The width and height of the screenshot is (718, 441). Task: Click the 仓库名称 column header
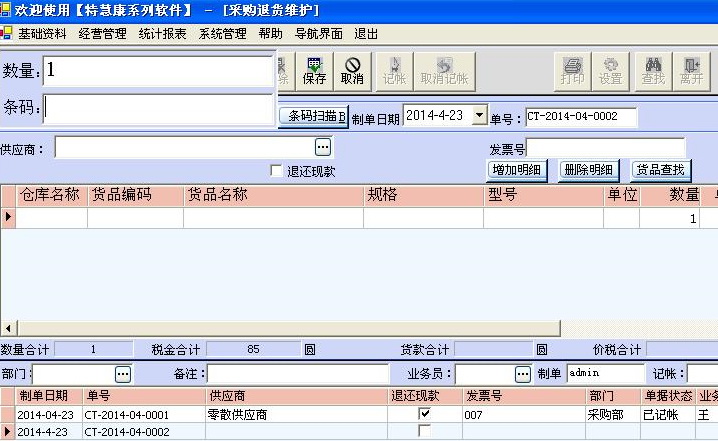point(52,196)
